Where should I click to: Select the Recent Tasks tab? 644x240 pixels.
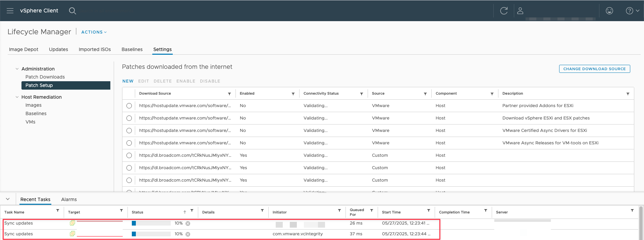tap(35, 199)
